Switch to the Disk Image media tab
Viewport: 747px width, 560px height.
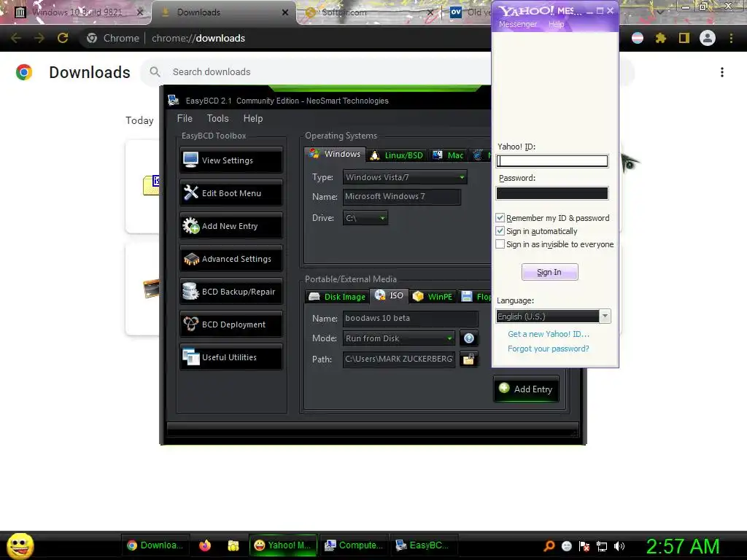(337, 297)
